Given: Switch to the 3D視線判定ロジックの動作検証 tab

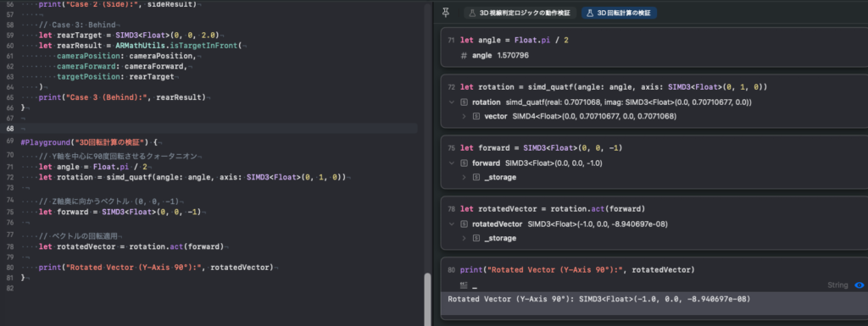Looking at the screenshot, I should 520,13.
